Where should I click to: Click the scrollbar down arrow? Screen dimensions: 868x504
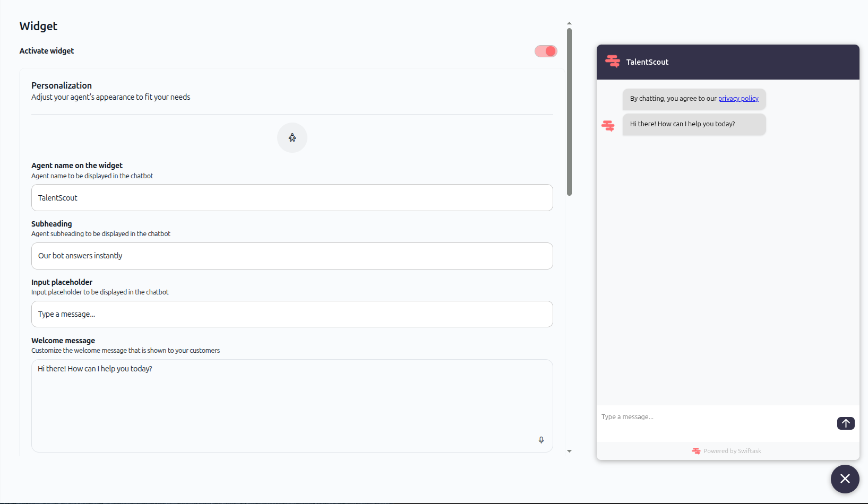569,451
